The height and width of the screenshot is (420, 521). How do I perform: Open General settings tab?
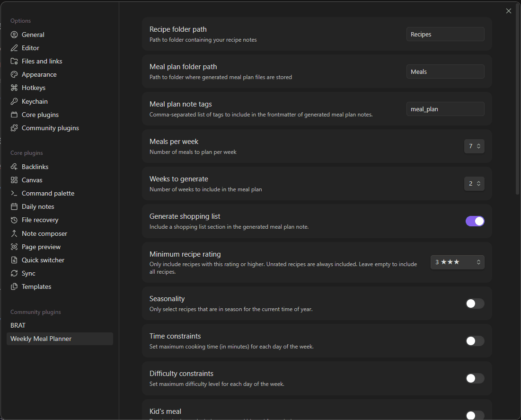point(60,35)
